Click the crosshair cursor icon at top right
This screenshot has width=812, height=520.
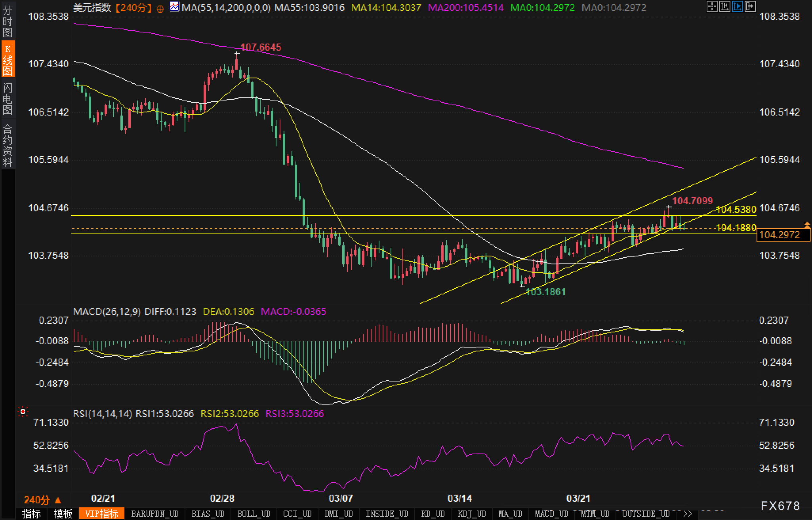point(712,6)
